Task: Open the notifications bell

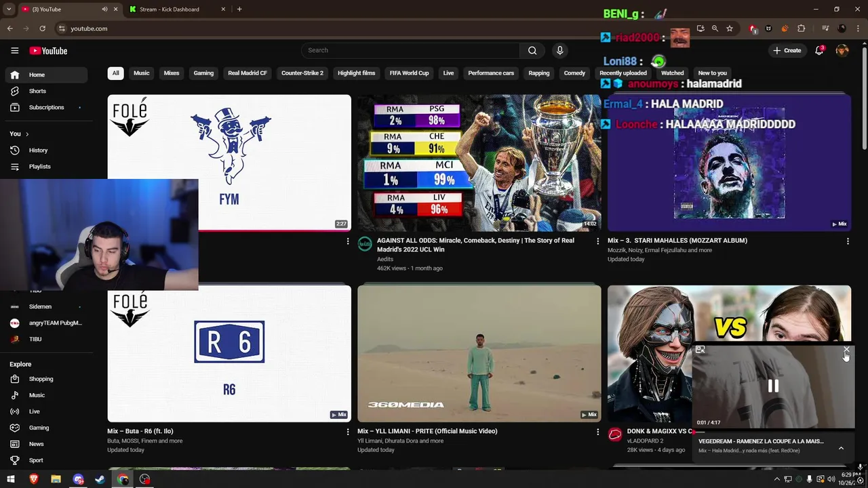Action: coord(819,50)
